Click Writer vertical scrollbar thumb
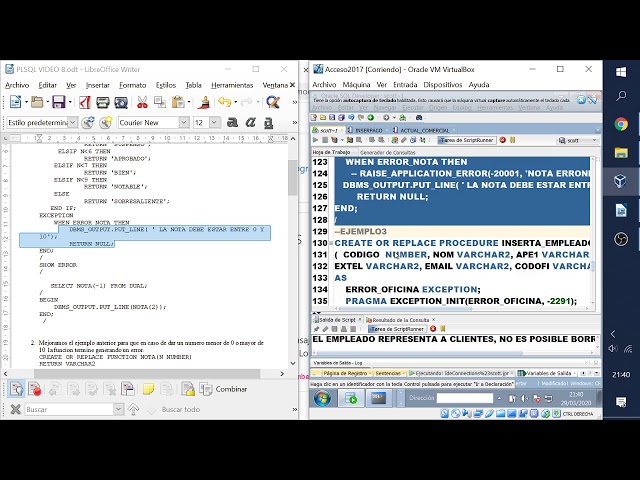This screenshot has width=640, height=480. tap(292, 178)
